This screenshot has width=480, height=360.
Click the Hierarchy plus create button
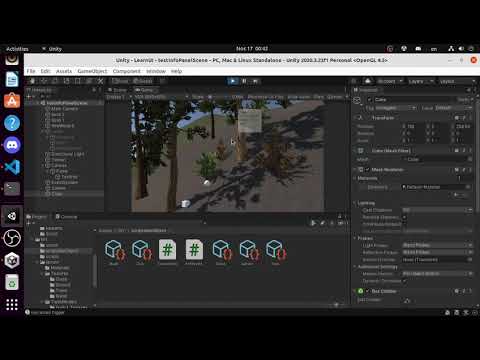pos(29,97)
